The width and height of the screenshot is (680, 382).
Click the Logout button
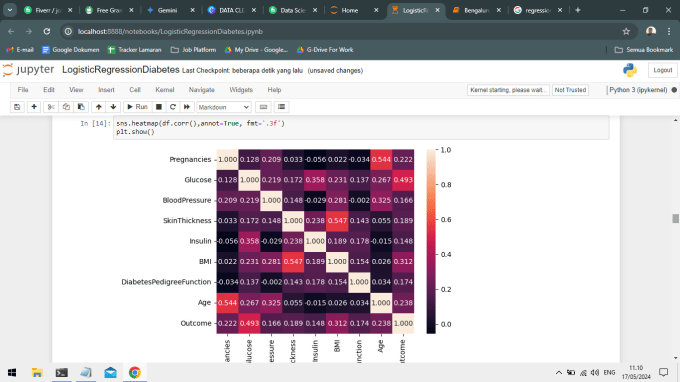click(662, 70)
